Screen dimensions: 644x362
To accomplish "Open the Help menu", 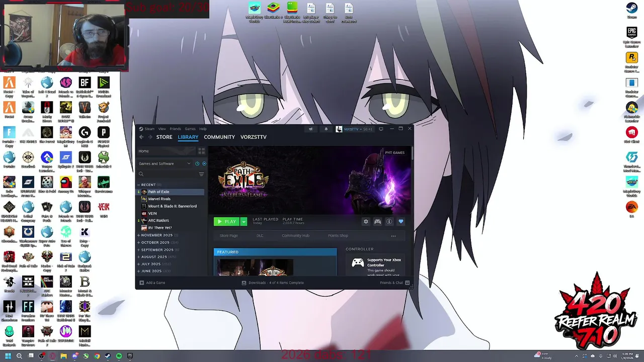I will [x=203, y=129].
